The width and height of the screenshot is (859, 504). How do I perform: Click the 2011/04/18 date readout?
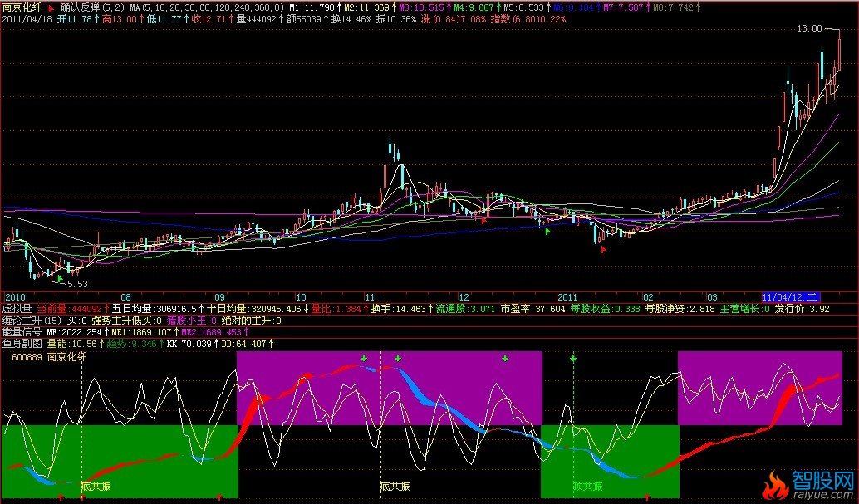click(27, 19)
